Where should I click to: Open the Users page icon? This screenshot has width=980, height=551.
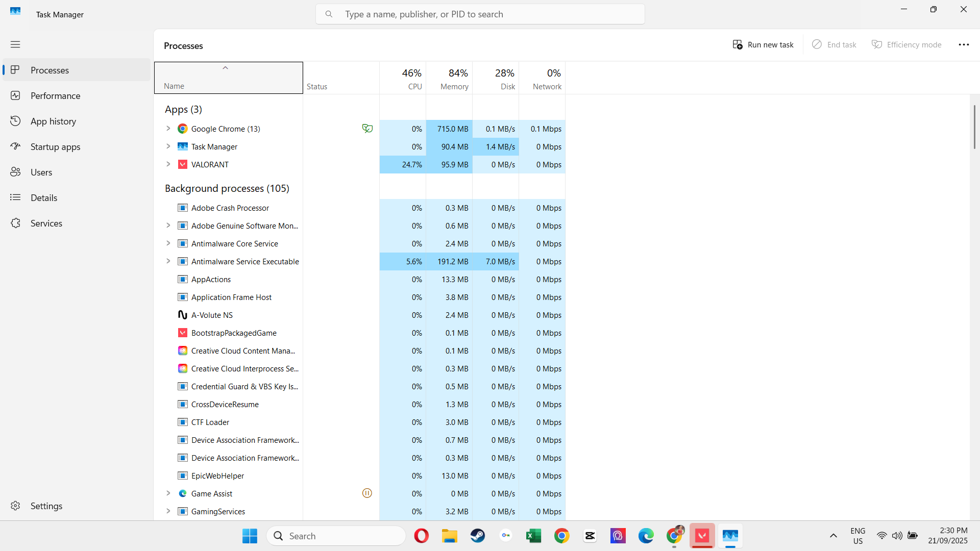click(15, 172)
